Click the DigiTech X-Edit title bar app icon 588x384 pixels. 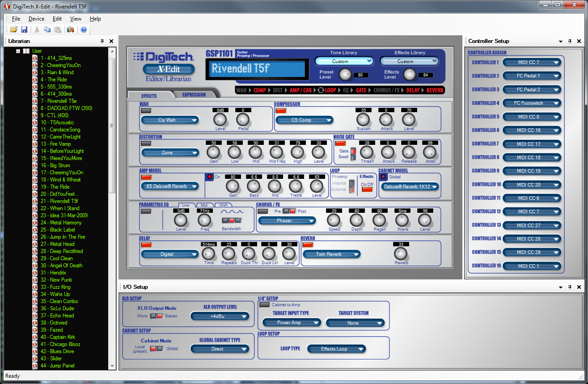click(7, 6)
